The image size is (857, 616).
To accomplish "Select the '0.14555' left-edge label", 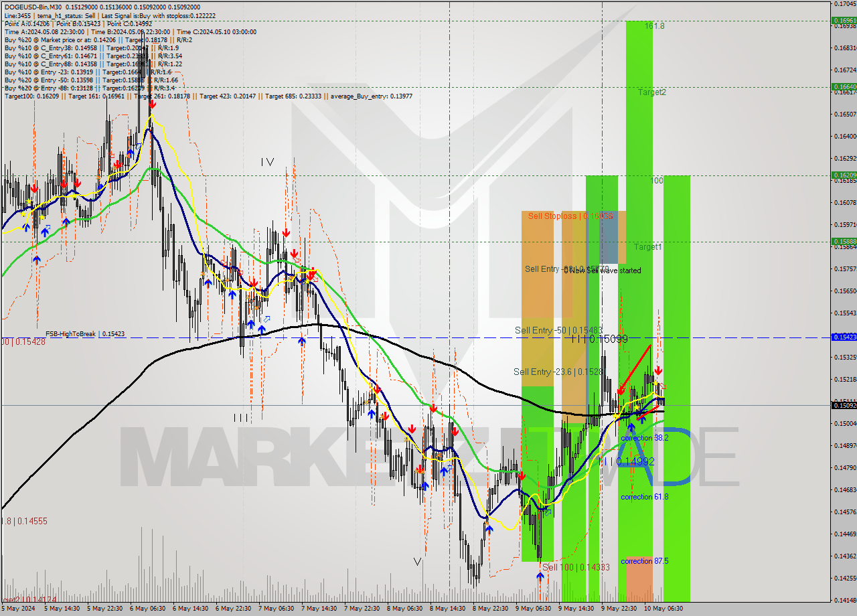I will tap(23, 521).
